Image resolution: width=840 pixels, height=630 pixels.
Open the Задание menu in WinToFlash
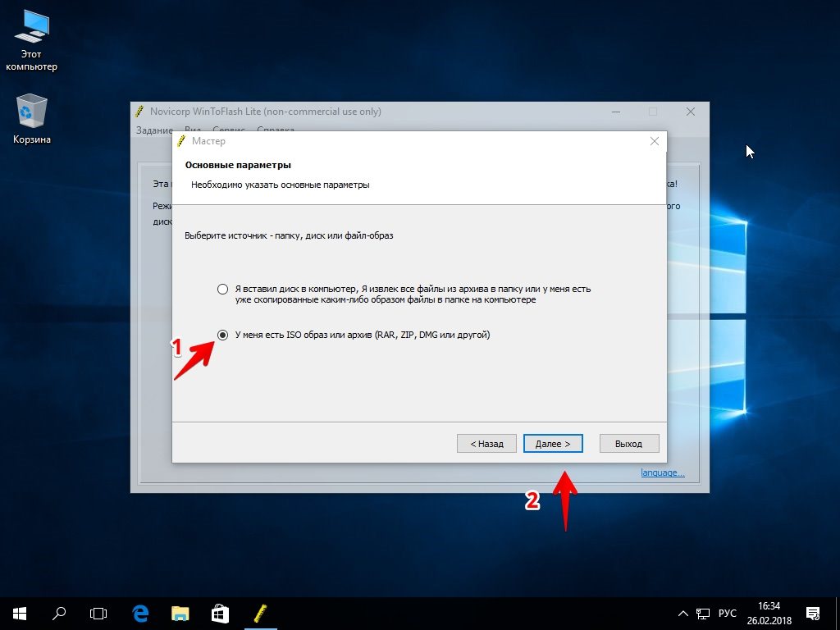154,130
